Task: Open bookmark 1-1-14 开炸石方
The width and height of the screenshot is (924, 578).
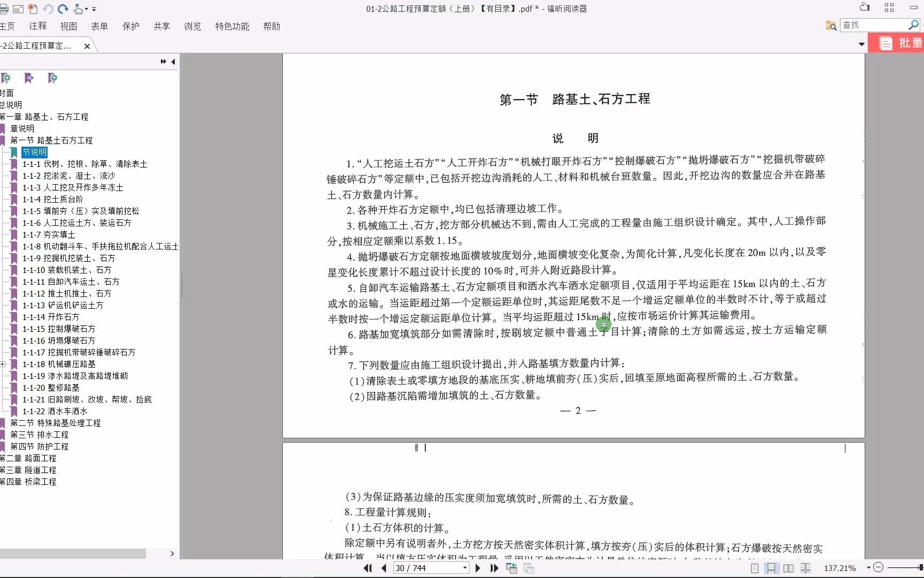Action: click(x=50, y=317)
